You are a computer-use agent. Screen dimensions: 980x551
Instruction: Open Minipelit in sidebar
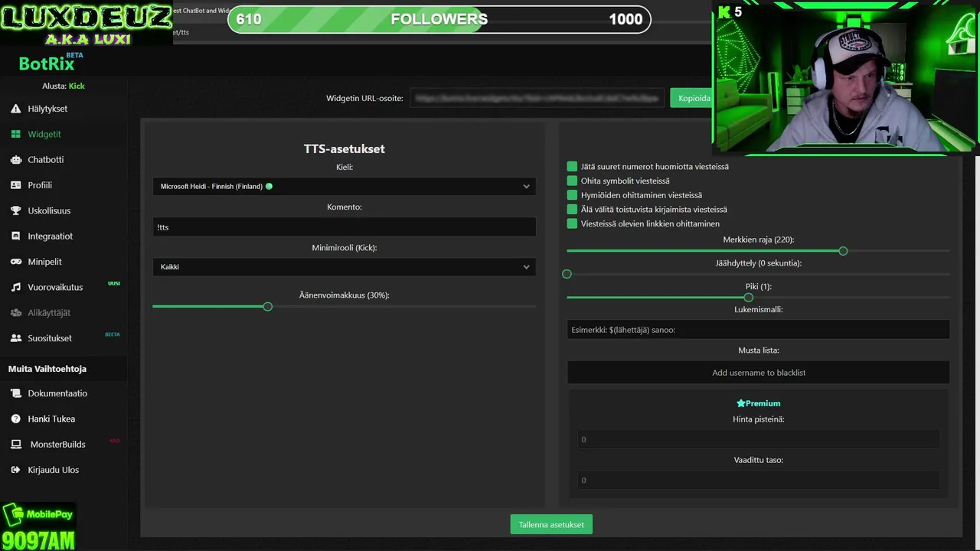[x=45, y=262]
